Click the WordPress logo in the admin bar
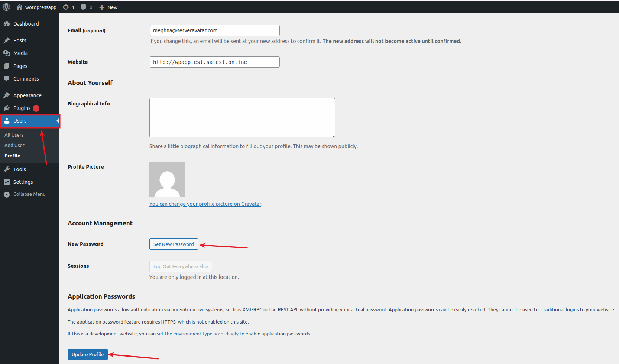Image resolution: width=619 pixels, height=364 pixels. pyautogui.click(x=6, y=7)
